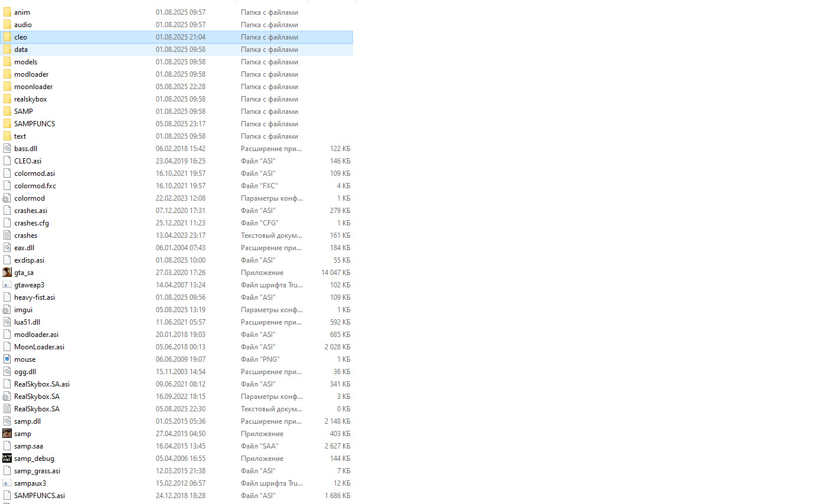
Task: Click the date 05.08.2025 22:28 of moonloader folder
Action: click(181, 87)
